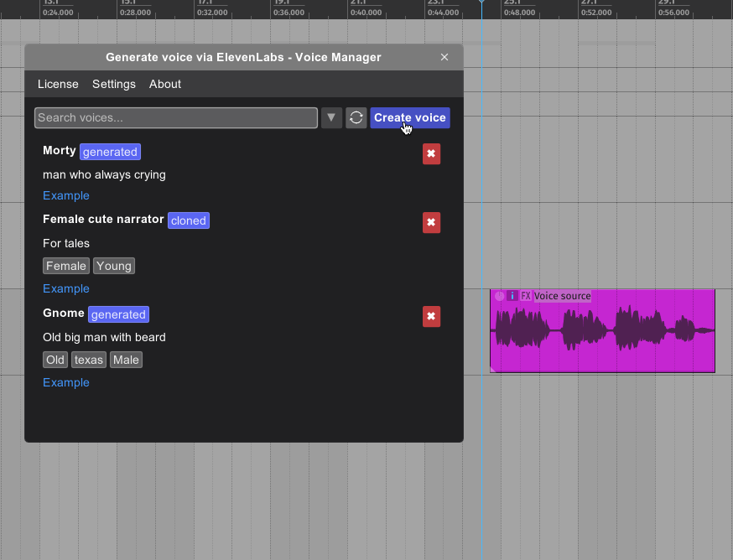The width and height of the screenshot is (733, 560).
Task: Play Example for Female cute narrator
Action: (x=66, y=288)
